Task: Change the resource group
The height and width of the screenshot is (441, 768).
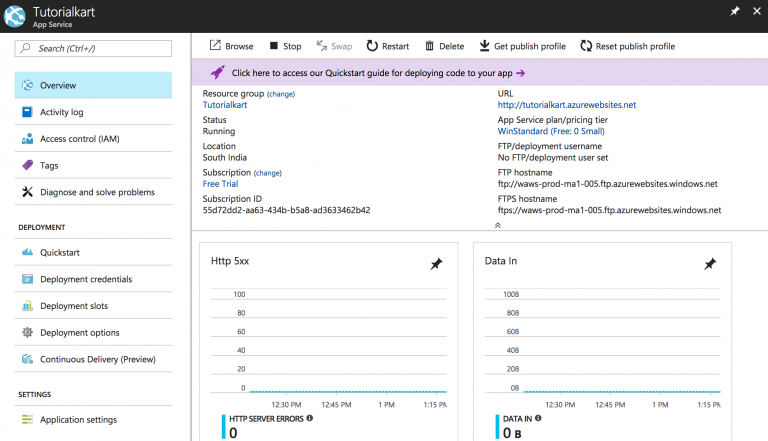Action: (281, 94)
